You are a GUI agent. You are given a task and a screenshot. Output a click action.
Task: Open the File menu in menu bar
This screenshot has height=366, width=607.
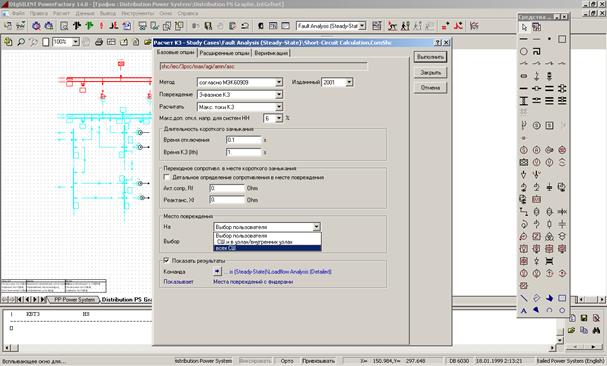(18, 13)
